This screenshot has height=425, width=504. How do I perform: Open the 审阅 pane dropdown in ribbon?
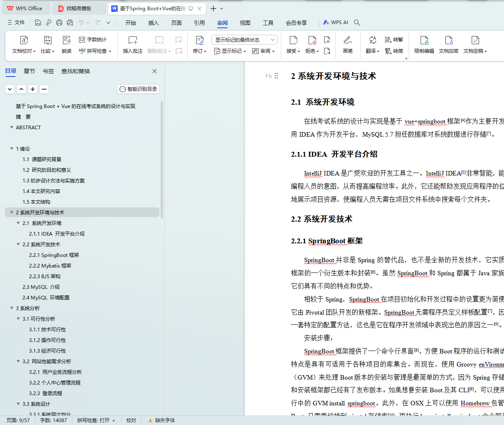pyautogui.click(x=264, y=51)
